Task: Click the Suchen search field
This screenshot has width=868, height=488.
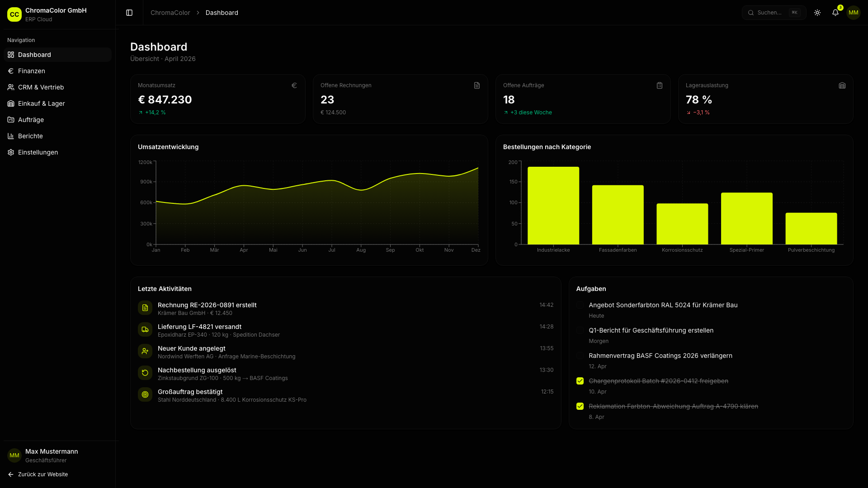Action: [773, 13]
